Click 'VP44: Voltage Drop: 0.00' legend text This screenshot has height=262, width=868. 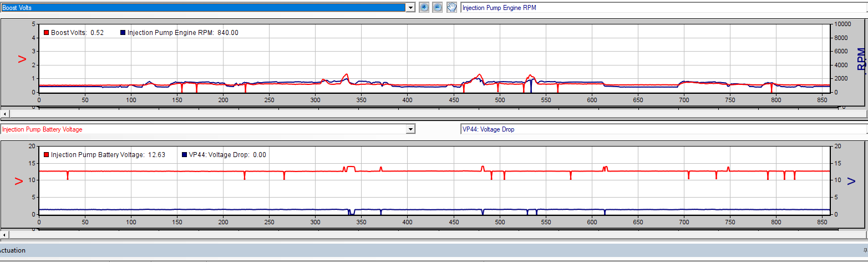227,155
